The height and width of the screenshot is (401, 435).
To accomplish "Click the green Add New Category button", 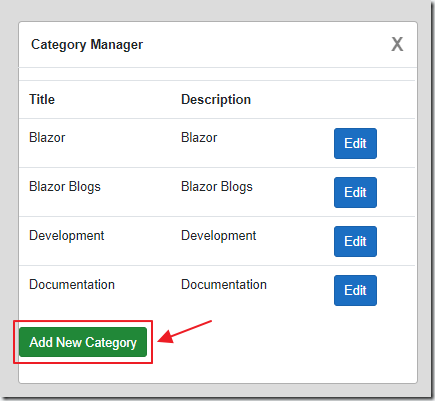I will 83,342.
